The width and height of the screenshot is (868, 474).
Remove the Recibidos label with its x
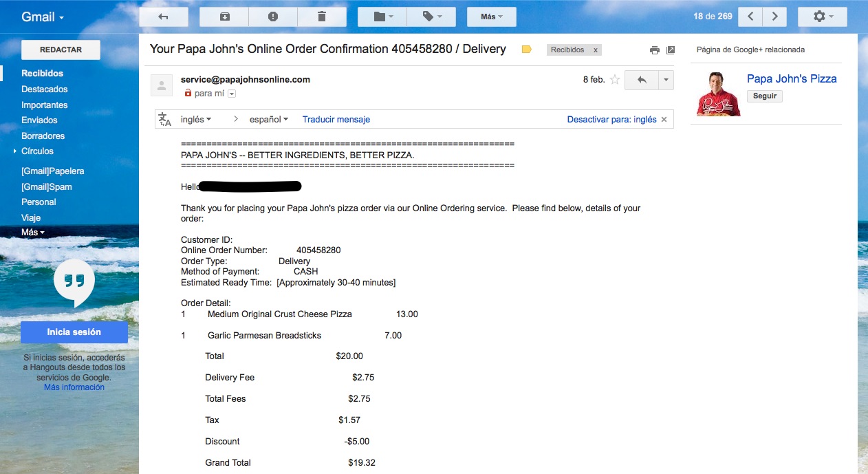[x=596, y=50]
